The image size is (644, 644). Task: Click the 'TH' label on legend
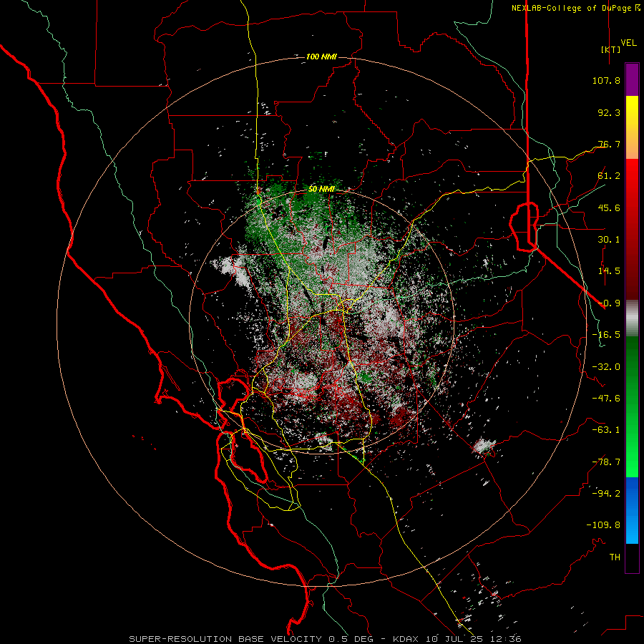pos(615,557)
